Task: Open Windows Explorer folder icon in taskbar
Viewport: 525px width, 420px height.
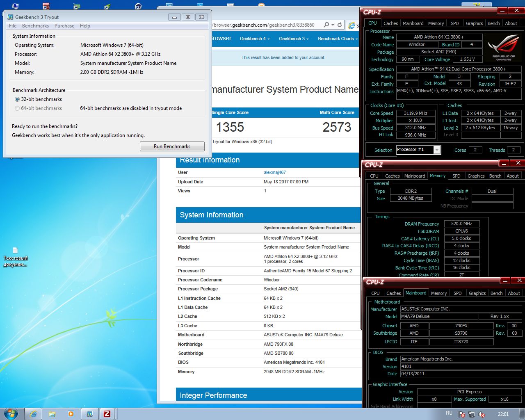Action: (x=52, y=414)
